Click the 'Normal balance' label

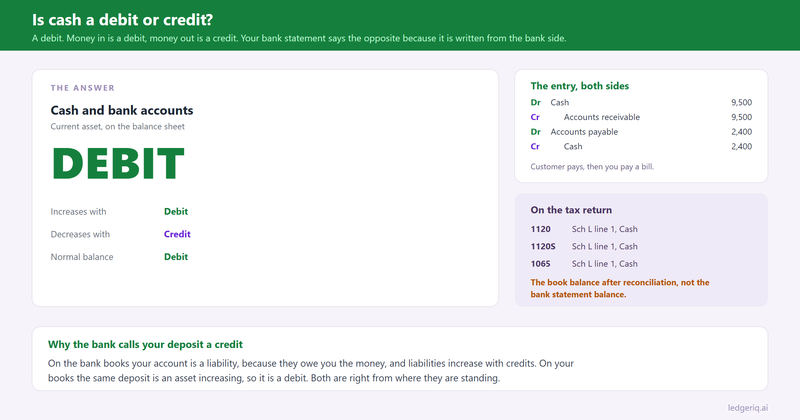(82, 257)
